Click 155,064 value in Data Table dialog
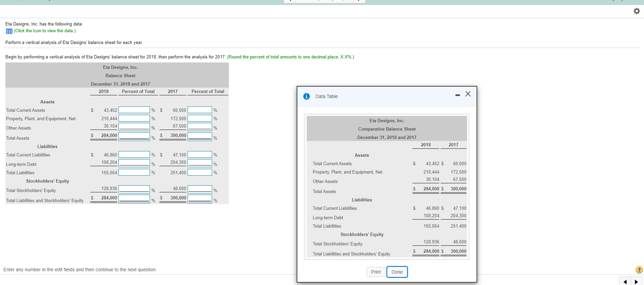644x285 pixels. (431, 226)
